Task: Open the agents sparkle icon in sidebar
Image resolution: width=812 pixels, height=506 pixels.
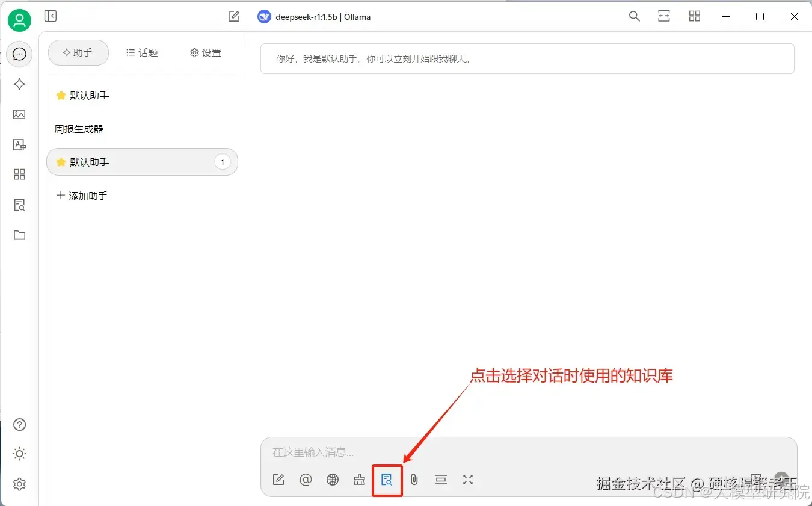Action: 19,84
